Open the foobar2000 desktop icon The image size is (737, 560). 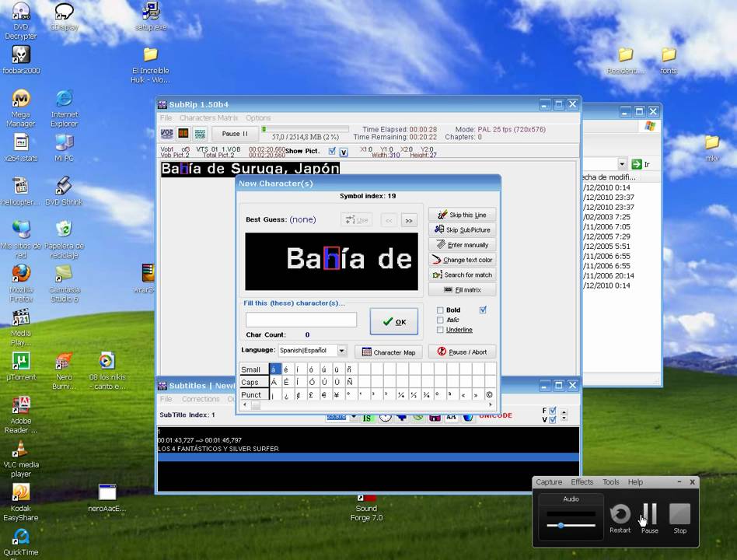(21, 60)
